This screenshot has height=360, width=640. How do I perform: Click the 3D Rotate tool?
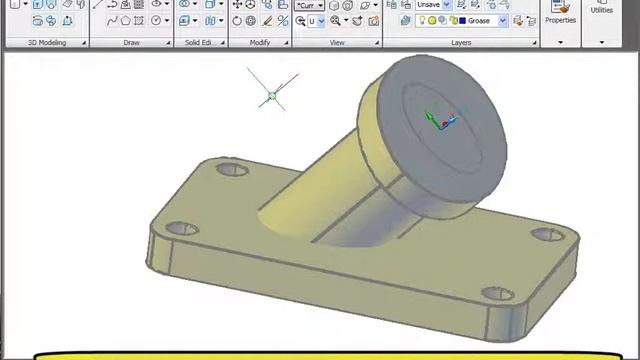[251, 21]
